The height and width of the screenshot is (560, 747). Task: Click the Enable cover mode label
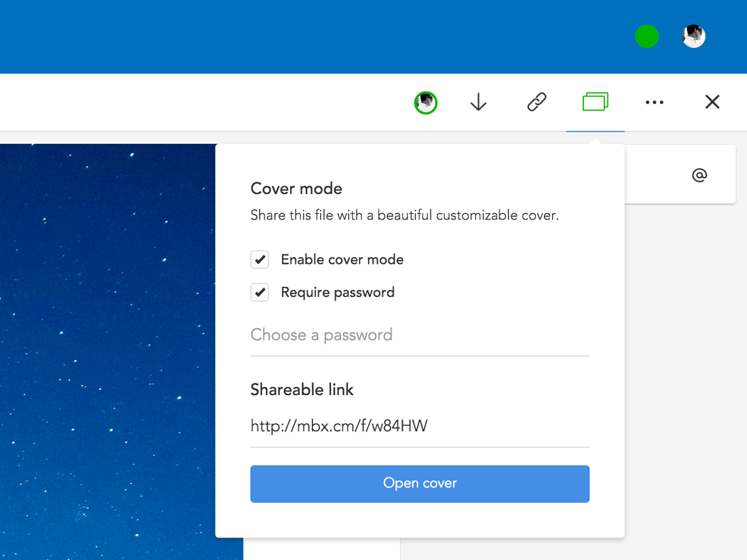click(x=342, y=259)
